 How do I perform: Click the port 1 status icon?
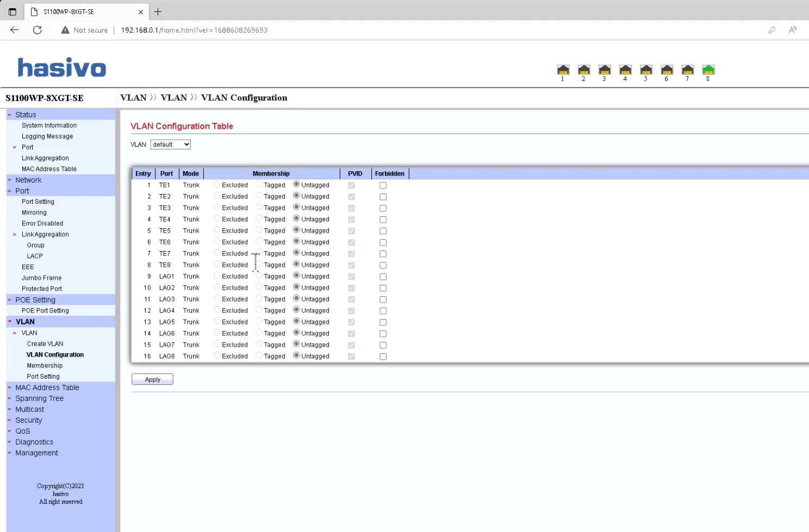[563, 70]
